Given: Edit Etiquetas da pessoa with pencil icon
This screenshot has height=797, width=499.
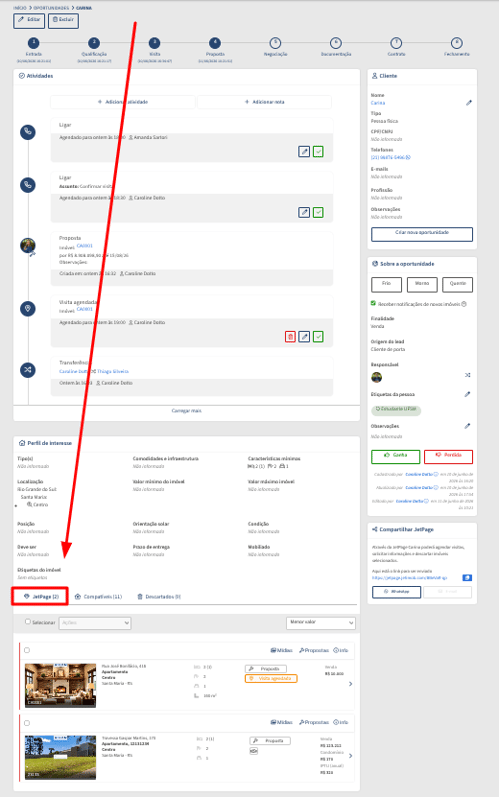Looking at the screenshot, I should tap(467, 394).
